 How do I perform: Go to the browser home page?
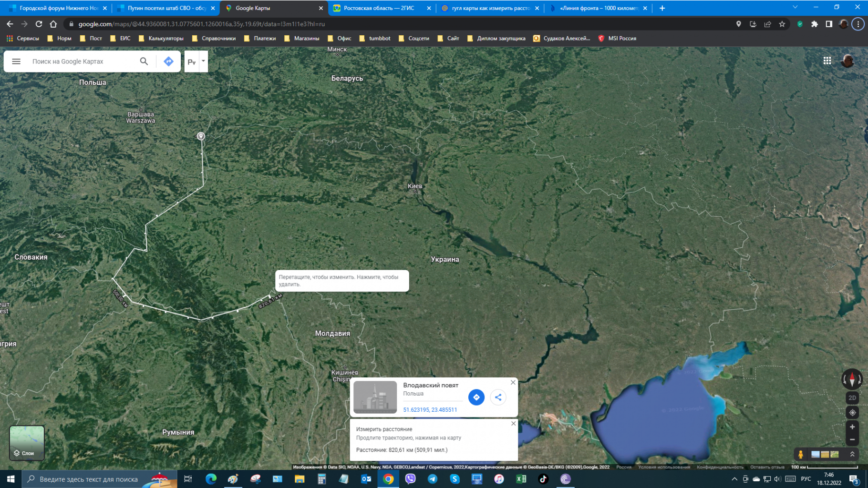coord(53,24)
